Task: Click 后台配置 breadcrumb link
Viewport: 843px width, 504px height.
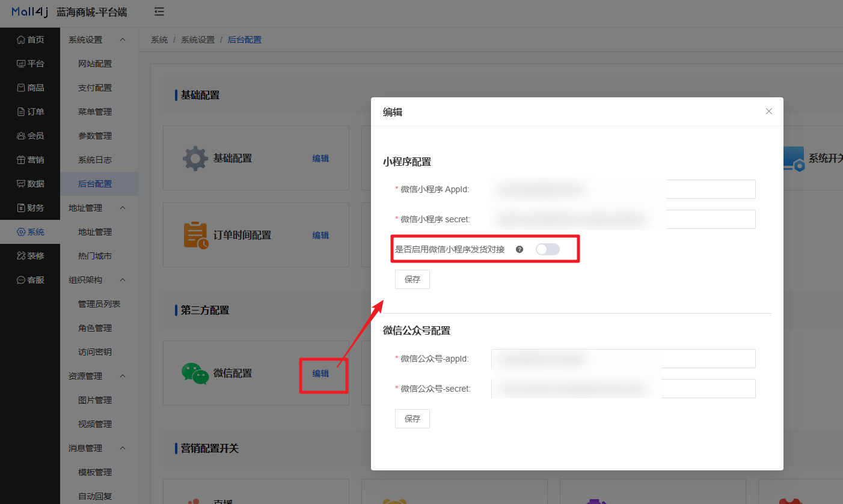Action: [245, 40]
